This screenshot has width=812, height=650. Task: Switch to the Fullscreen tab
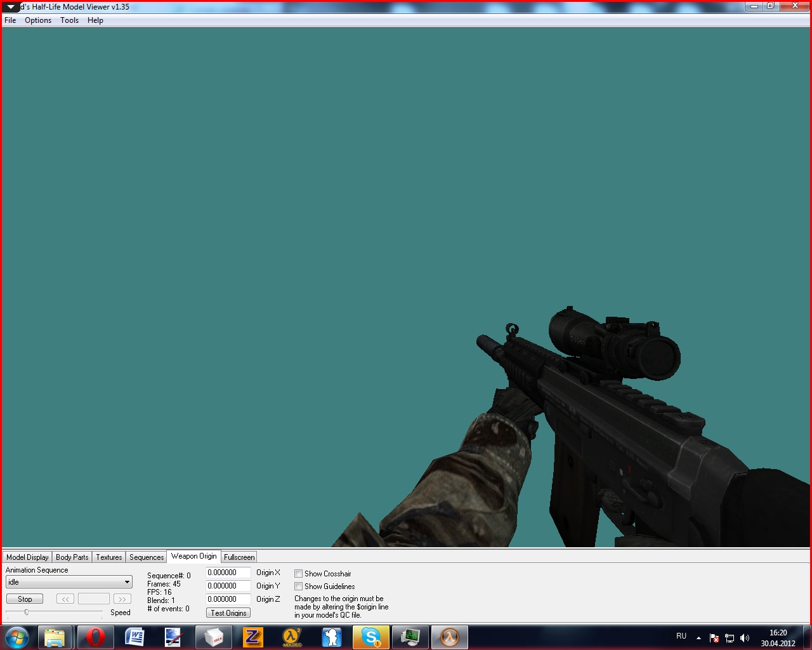tap(239, 557)
